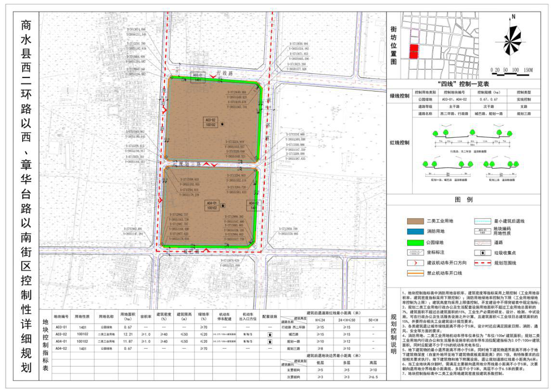
Task: Click the 行政路、西二环路 road cross-section diagram
Action: tap(472, 139)
